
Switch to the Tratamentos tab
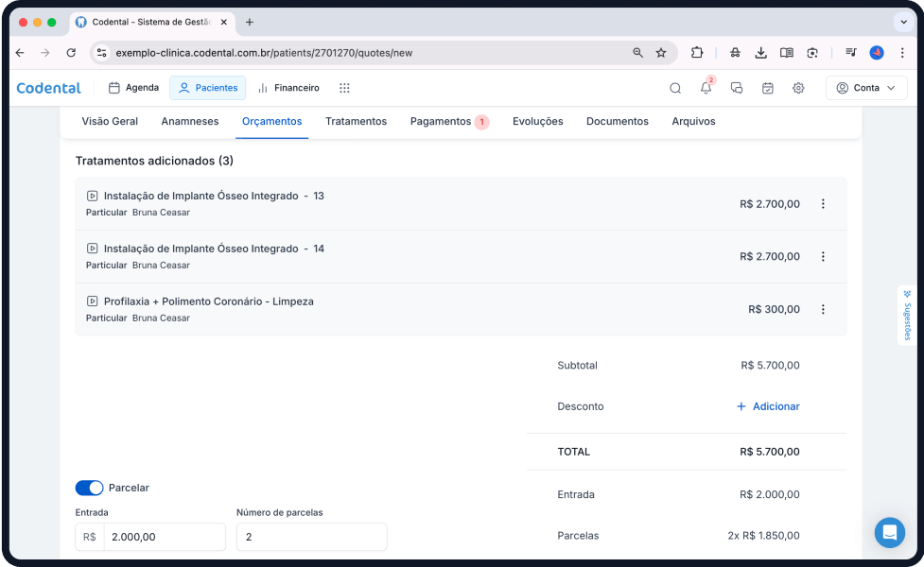click(x=356, y=121)
